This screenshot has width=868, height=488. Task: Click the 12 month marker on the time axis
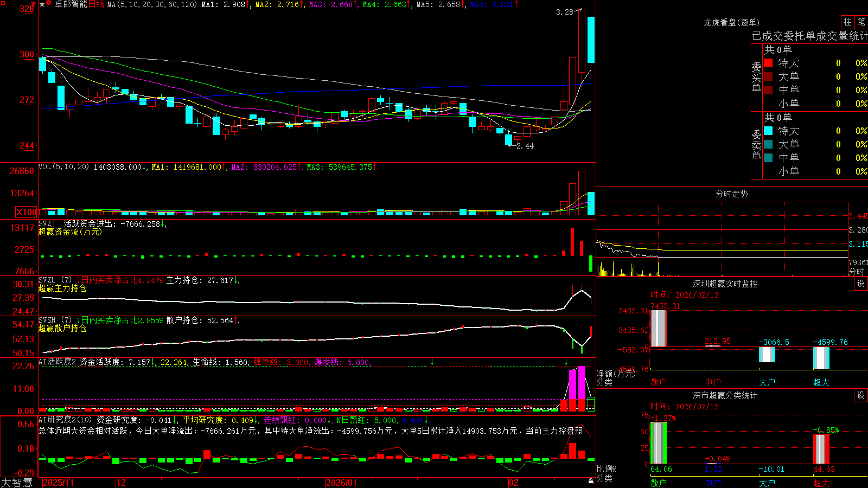(x=122, y=483)
